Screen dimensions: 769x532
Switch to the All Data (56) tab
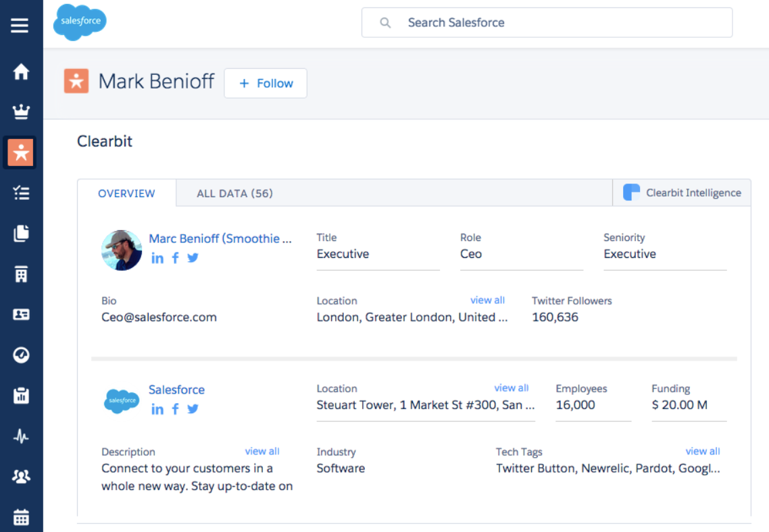(x=234, y=194)
